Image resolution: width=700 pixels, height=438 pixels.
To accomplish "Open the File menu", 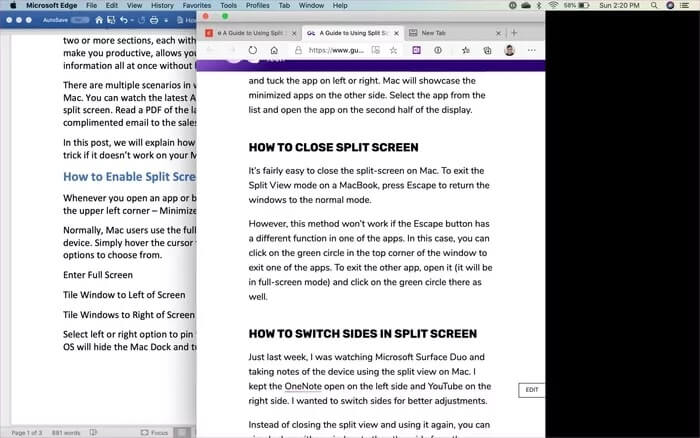I will 92,5.
